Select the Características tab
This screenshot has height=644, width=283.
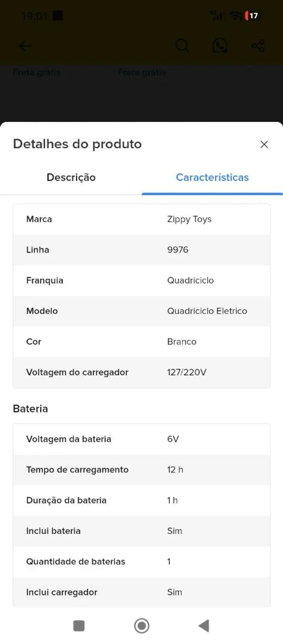click(x=212, y=177)
